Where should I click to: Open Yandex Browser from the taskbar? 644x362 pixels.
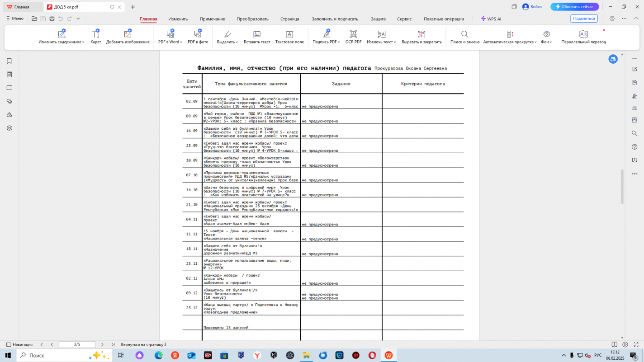click(x=257, y=355)
